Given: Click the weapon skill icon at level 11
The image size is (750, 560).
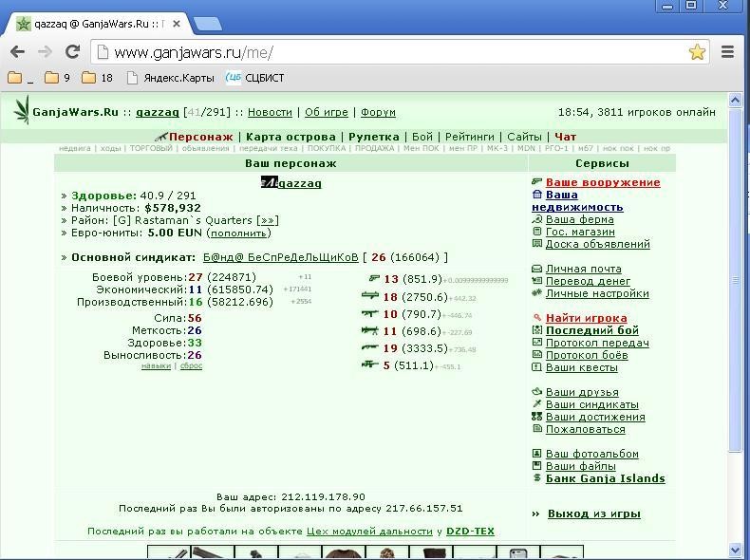Looking at the screenshot, I should (369, 330).
